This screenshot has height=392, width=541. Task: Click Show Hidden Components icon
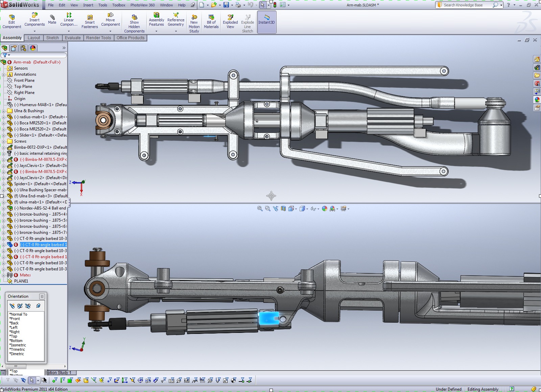click(134, 23)
